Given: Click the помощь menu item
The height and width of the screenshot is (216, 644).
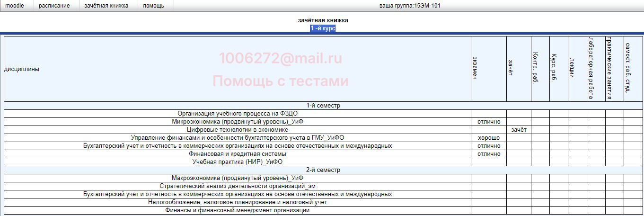Looking at the screenshot, I should (x=153, y=6).
